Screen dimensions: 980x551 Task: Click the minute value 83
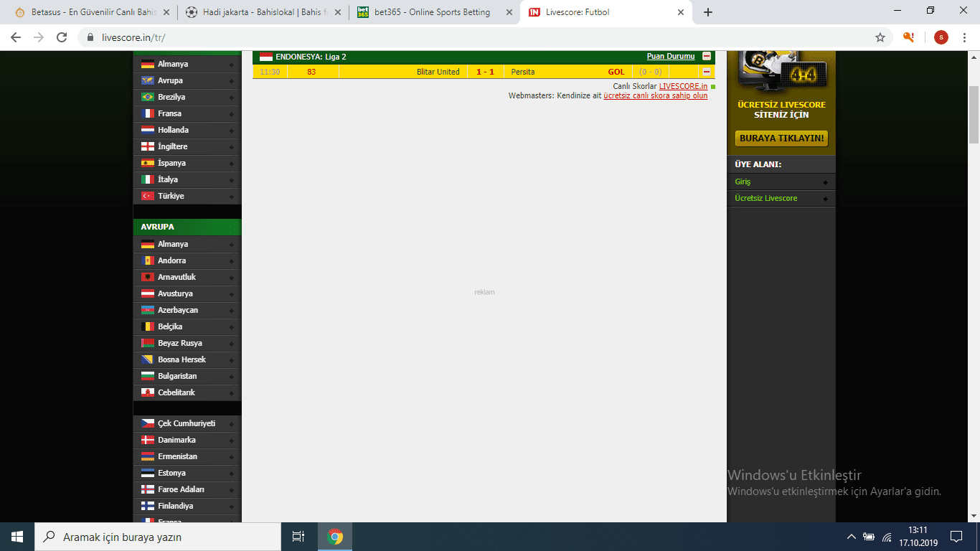click(x=311, y=72)
